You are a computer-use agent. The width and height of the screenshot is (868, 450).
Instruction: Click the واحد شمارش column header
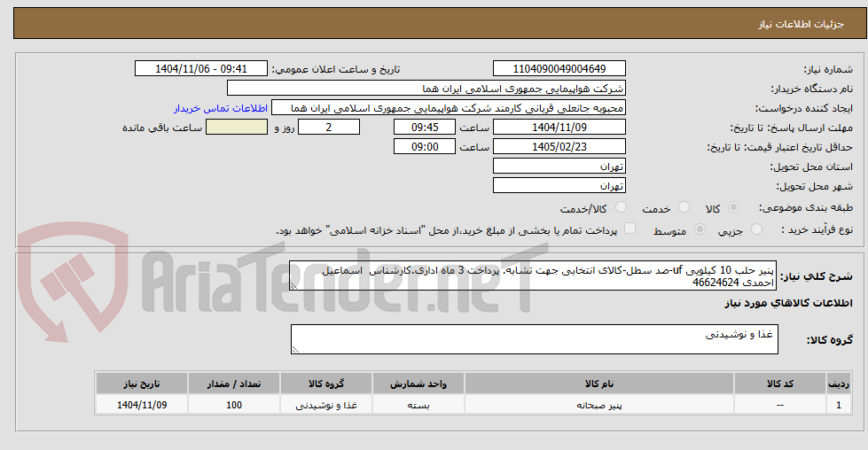coord(418,384)
